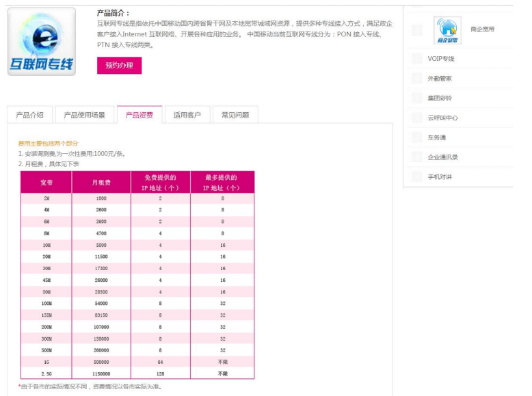The width and height of the screenshot is (532, 396).
Task: Click 企业通讯录 in the sidebar
Action: [443, 157]
